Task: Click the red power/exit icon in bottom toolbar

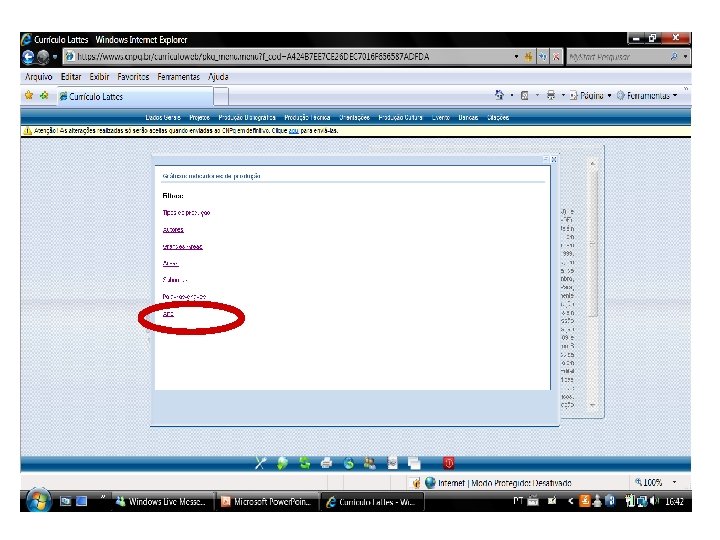Action: [x=449, y=463]
